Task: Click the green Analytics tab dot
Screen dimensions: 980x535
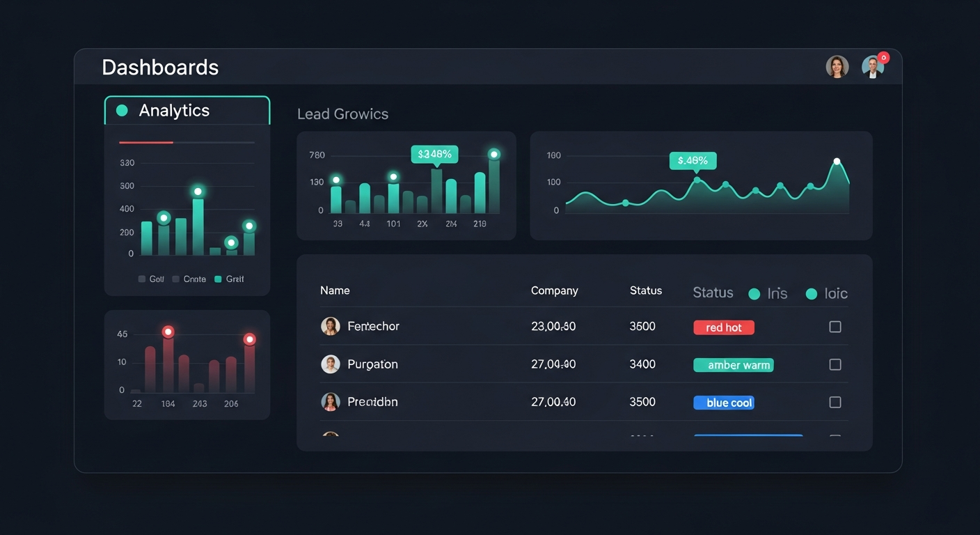Action: pyautogui.click(x=122, y=111)
